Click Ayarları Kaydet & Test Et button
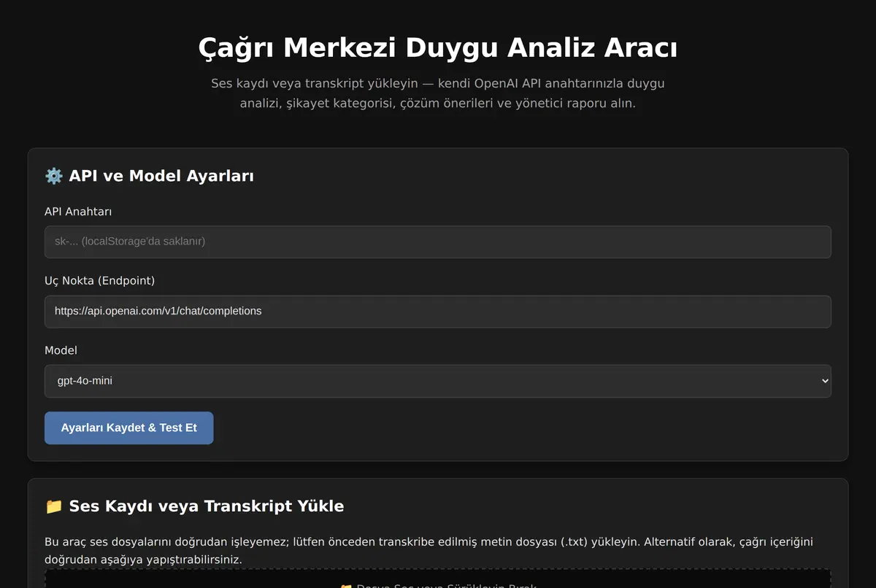 pos(129,428)
